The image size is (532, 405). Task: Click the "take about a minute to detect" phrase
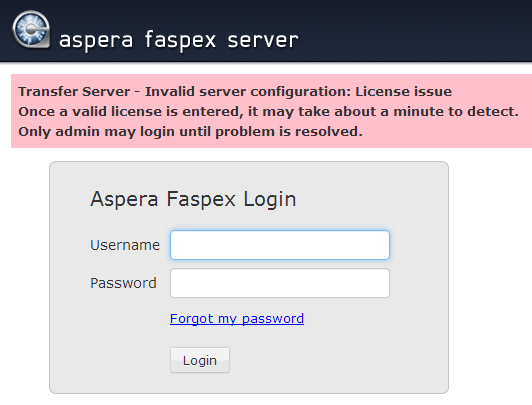408,112
